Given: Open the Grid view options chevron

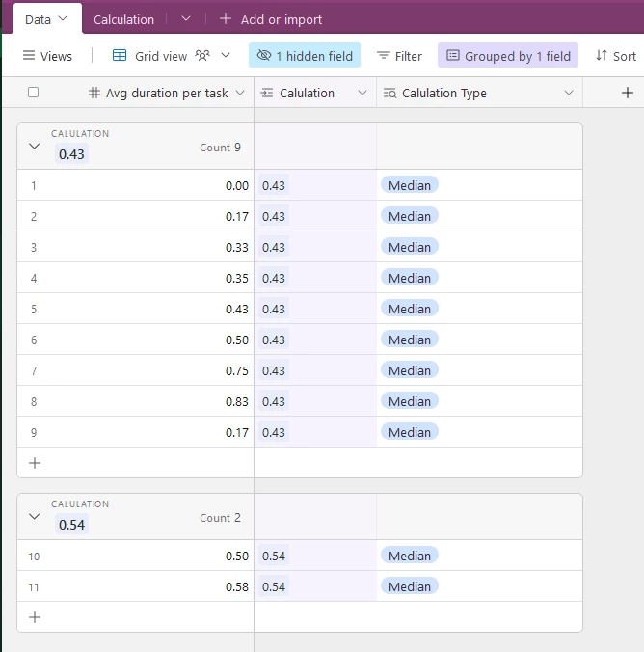Looking at the screenshot, I should pyautogui.click(x=226, y=55).
